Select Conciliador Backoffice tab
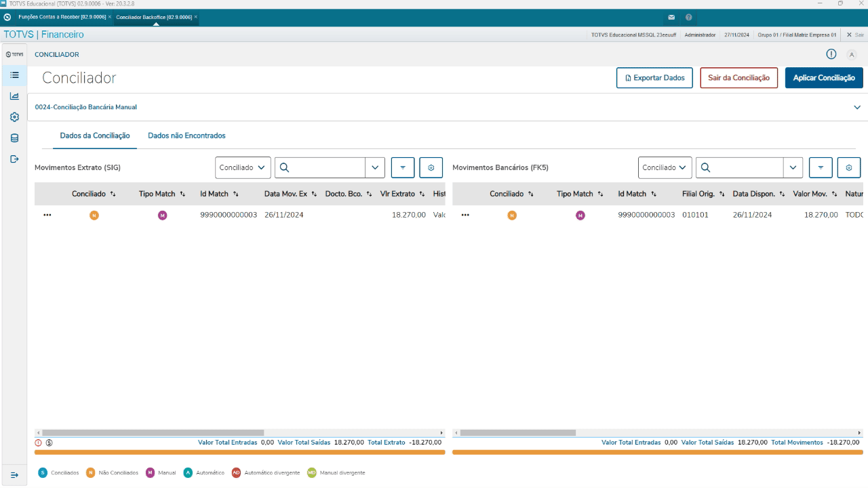The width and height of the screenshot is (868, 488). pyautogui.click(x=154, y=17)
